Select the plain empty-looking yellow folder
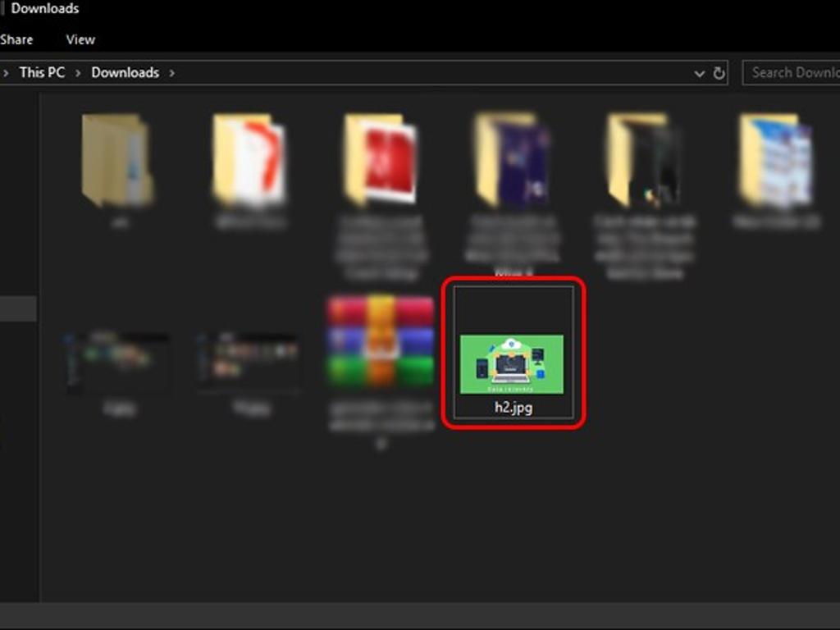This screenshot has height=630, width=840. click(117, 161)
